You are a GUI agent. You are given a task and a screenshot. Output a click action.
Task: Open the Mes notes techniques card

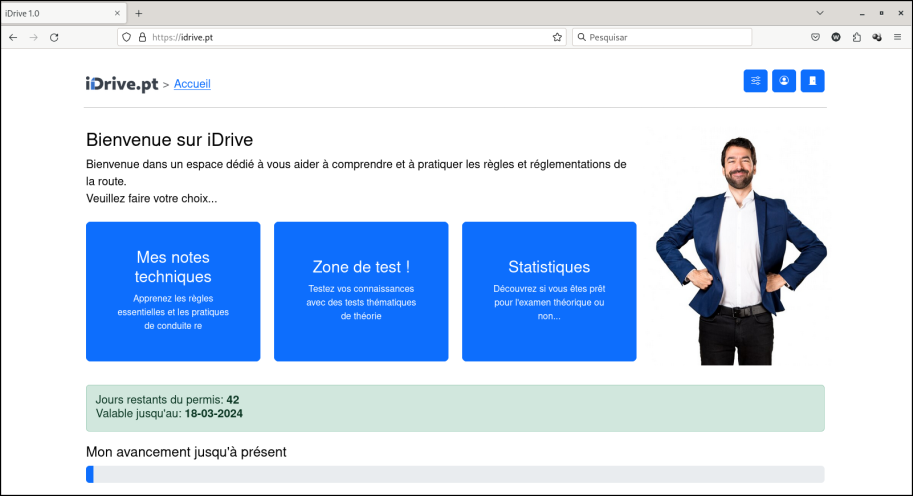tap(173, 291)
